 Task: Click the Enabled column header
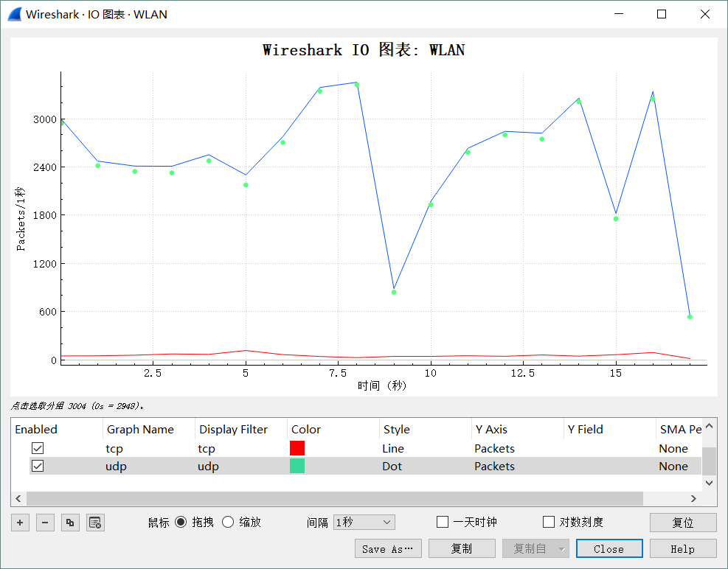(57, 429)
